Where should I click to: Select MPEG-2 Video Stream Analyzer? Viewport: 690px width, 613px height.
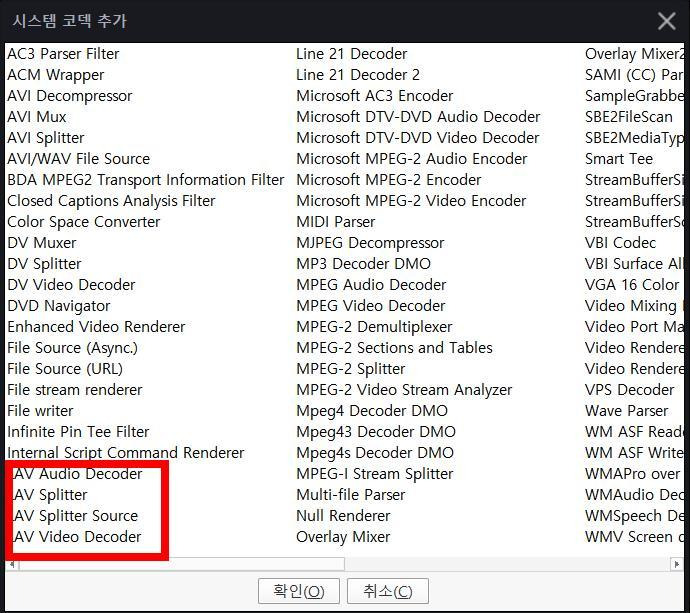pyautogui.click(x=404, y=390)
